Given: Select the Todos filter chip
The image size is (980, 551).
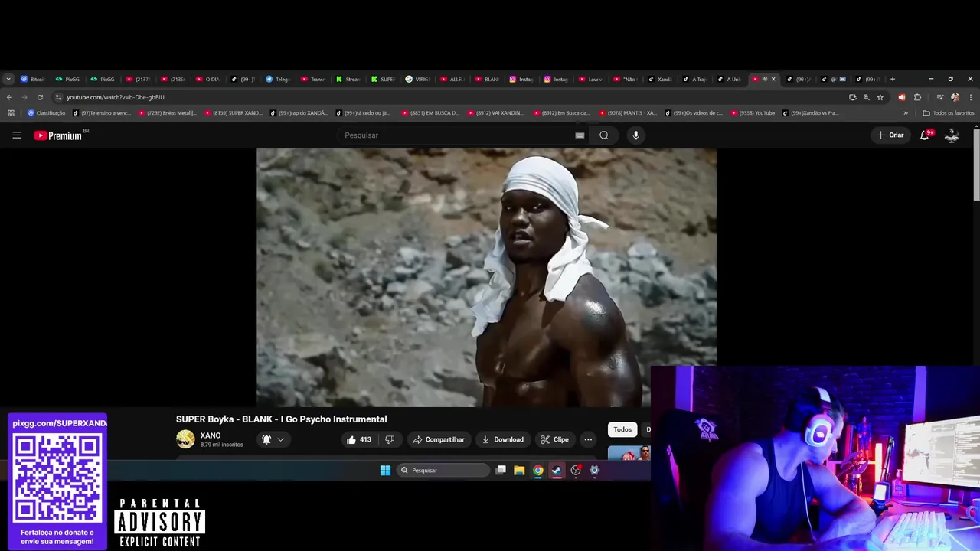Looking at the screenshot, I should (622, 429).
